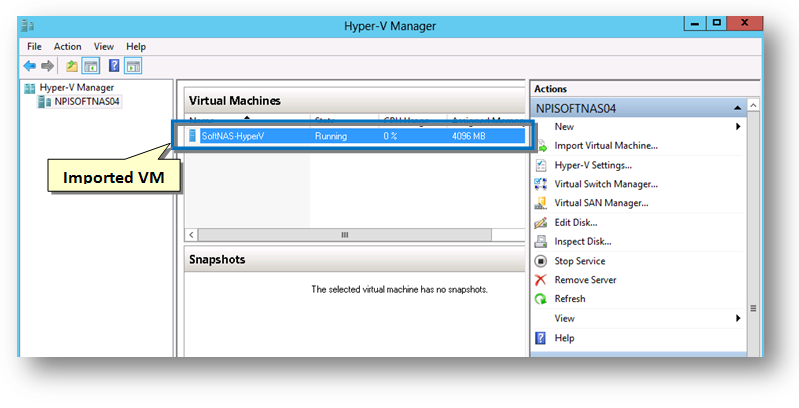Click the Snapshots section header
Viewport: 799px width, 408px height.
point(355,260)
